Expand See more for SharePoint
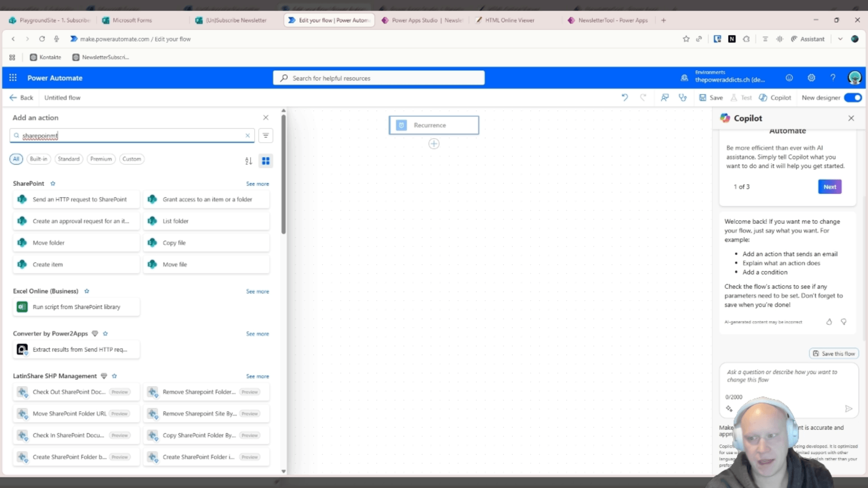868x488 pixels. click(257, 184)
